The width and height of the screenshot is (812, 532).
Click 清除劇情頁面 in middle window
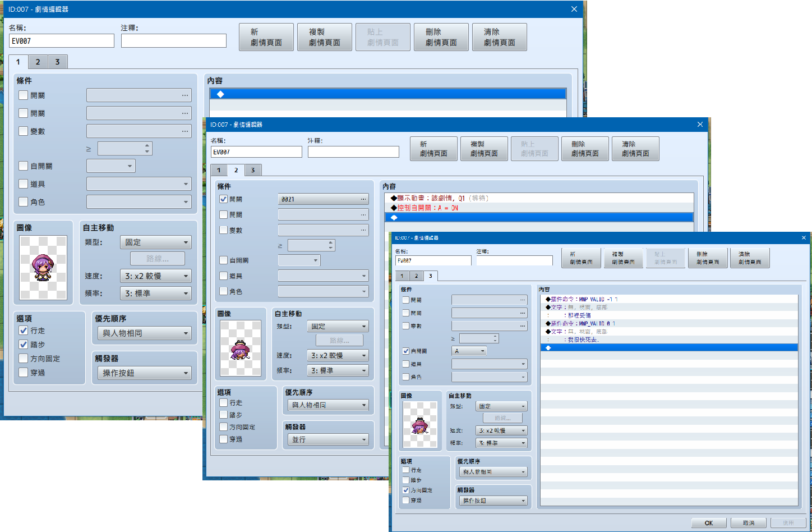(x=635, y=149)
